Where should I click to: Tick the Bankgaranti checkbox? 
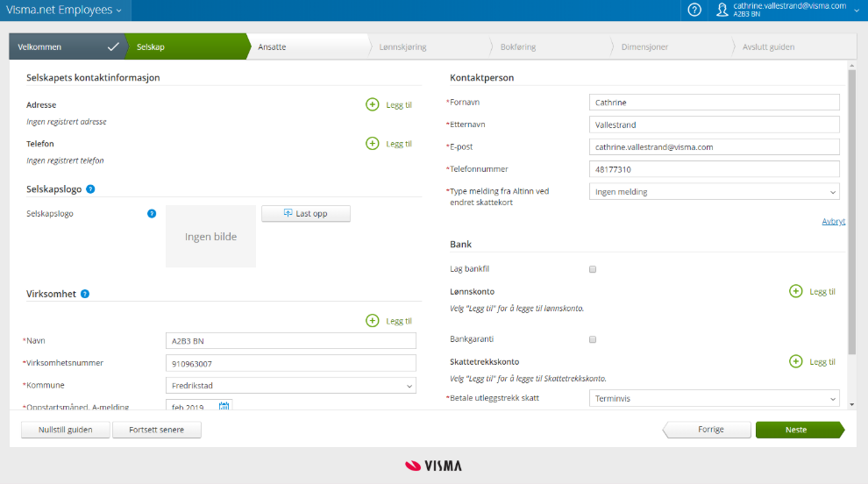(x=593, y=339)
